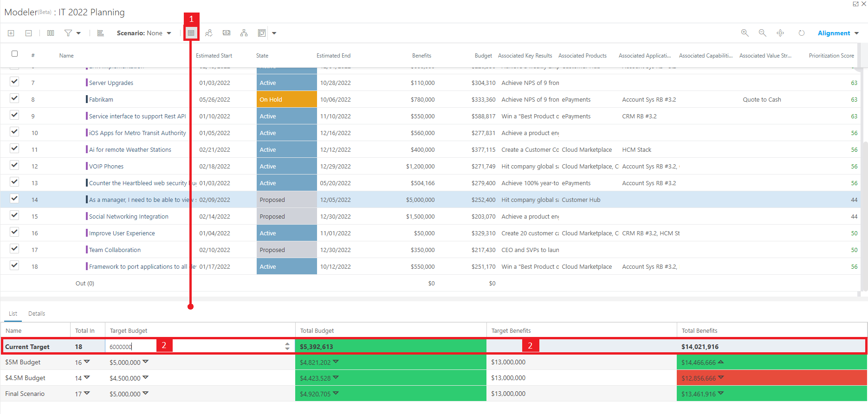Switch to the List tab

click(x=13, y=314)
